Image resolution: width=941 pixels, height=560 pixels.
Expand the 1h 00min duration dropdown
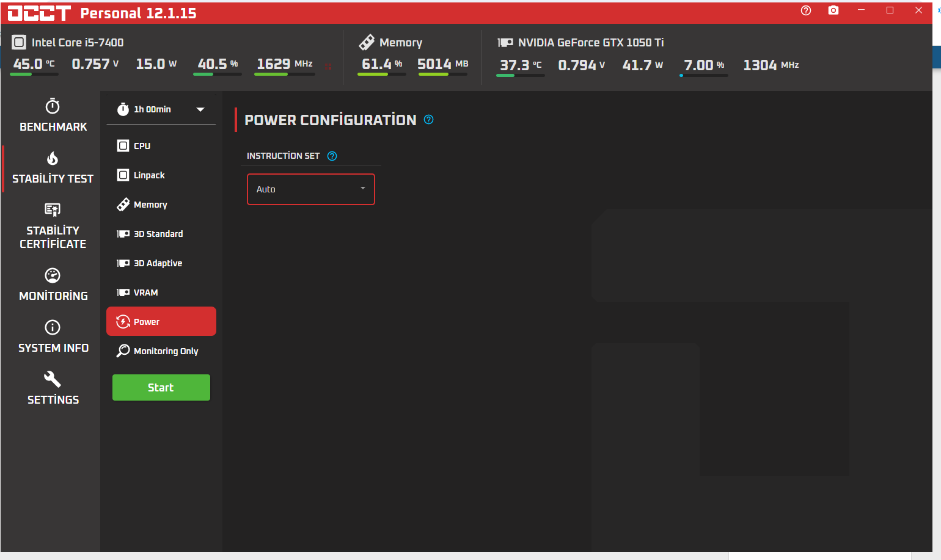[161, 109]
